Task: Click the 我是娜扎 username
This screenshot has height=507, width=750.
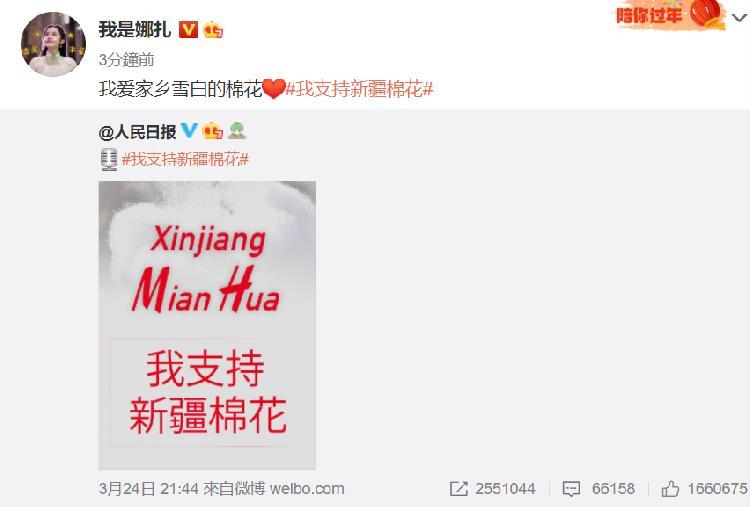Action: click(x=134, y=30)
